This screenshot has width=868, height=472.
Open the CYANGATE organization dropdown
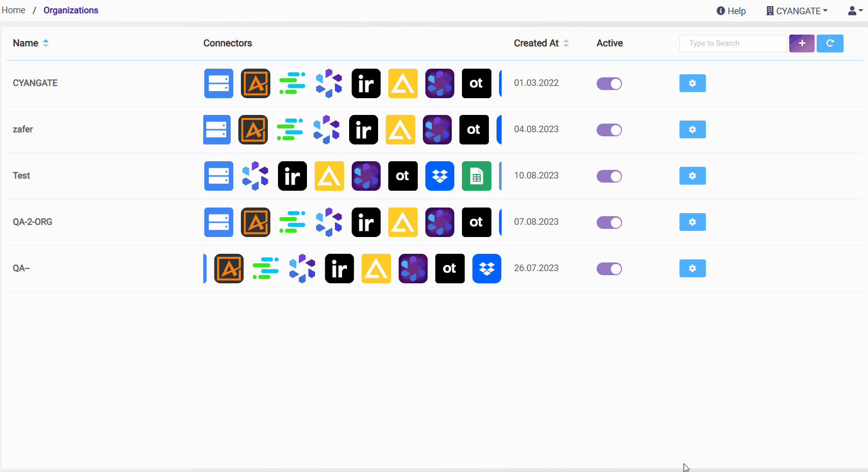796,11
